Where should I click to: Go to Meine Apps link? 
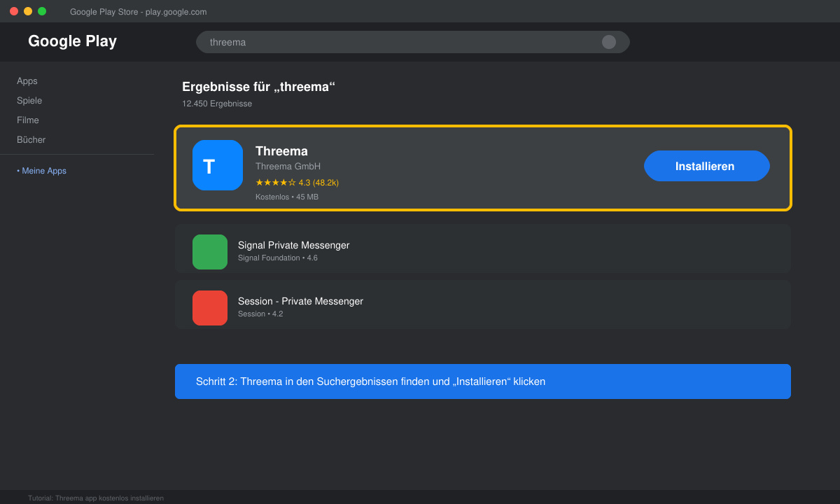point(42,171)
